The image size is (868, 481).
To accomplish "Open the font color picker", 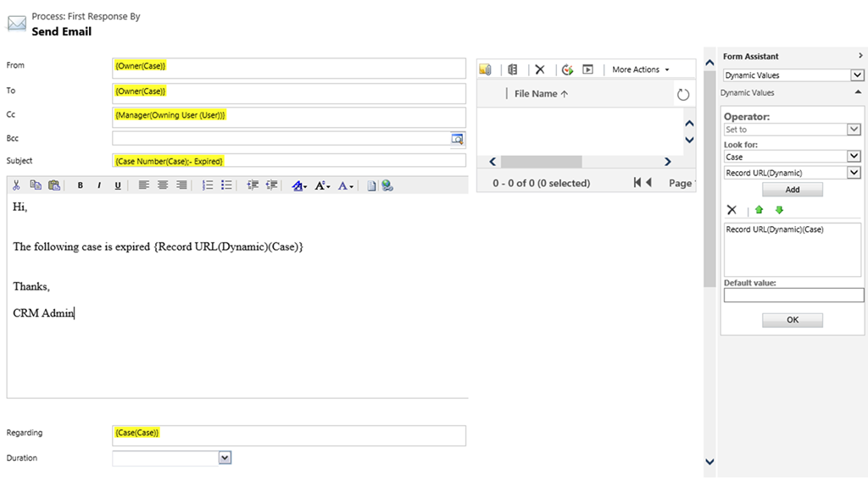I will 345,185.
